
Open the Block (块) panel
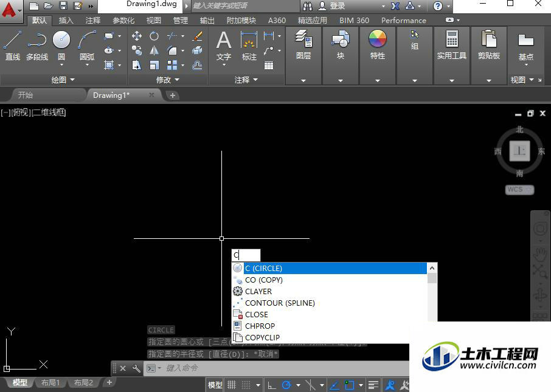[x=341, y=44]
